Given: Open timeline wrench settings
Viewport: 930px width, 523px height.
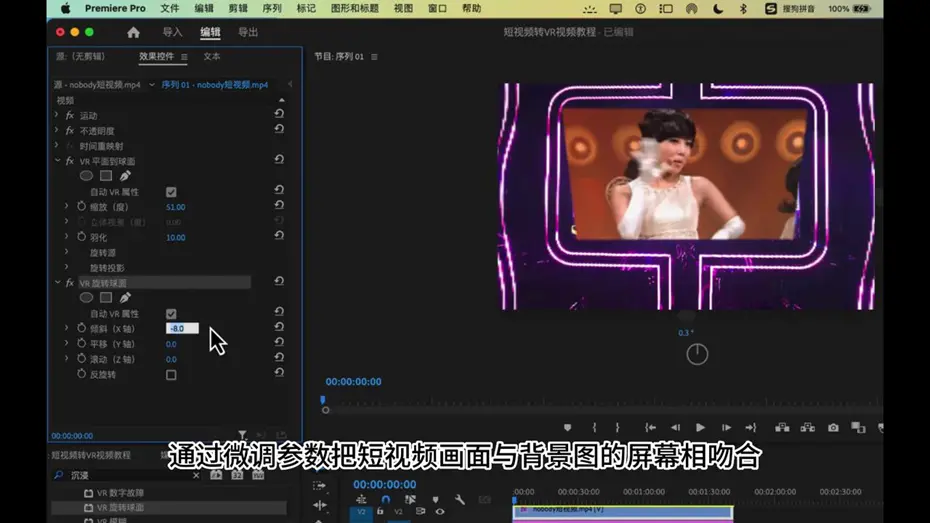Looking at the screenshot, I should point(460,500).
